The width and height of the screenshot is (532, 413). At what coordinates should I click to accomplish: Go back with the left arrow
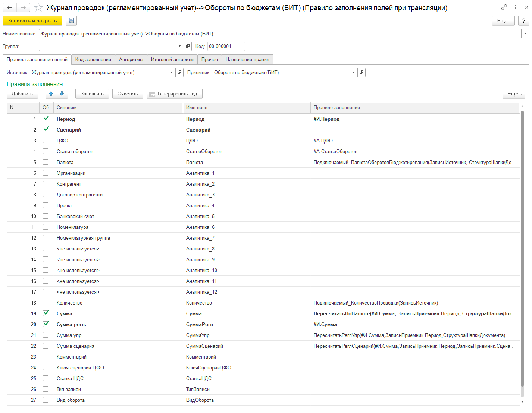(10, 7)
